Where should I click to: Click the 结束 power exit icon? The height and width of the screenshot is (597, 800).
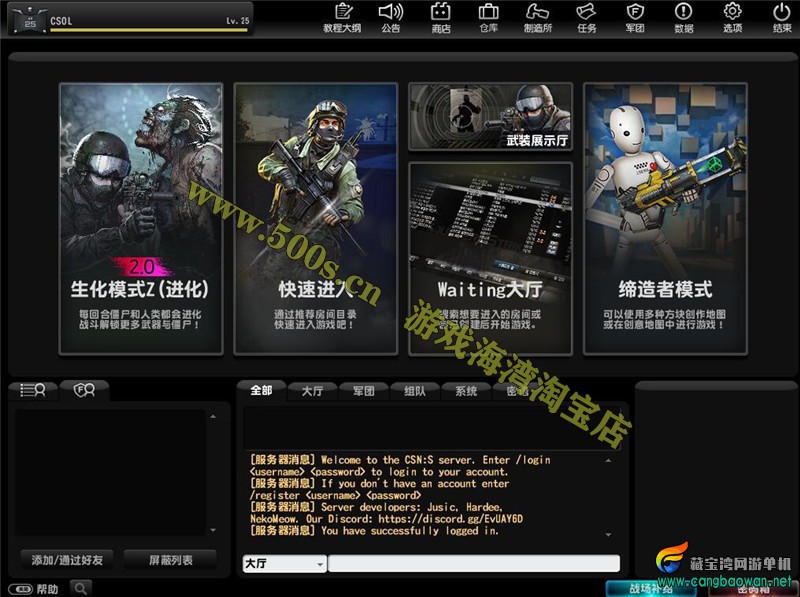(x=782, y=17)
